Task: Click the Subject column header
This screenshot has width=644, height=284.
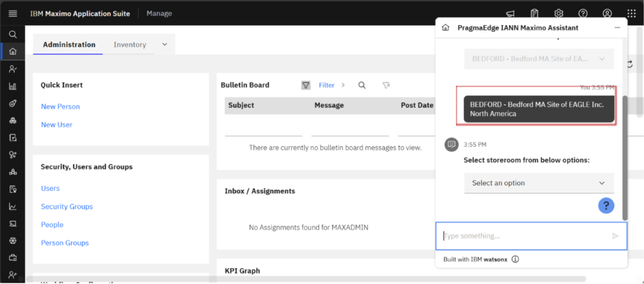Action: coord(241,105)
